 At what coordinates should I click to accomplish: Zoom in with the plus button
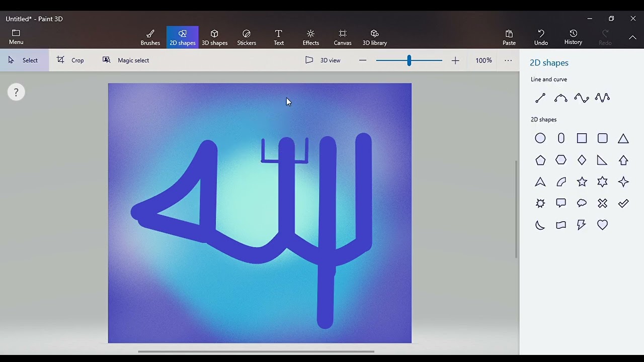(455, 60)
